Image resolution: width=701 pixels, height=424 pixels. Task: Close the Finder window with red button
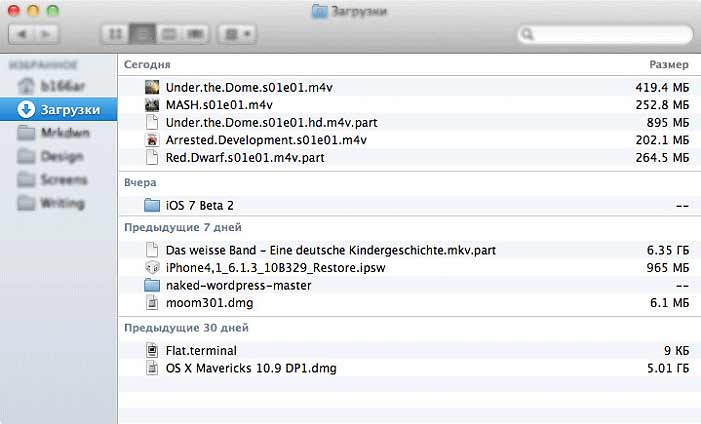[x=14, y=10]
